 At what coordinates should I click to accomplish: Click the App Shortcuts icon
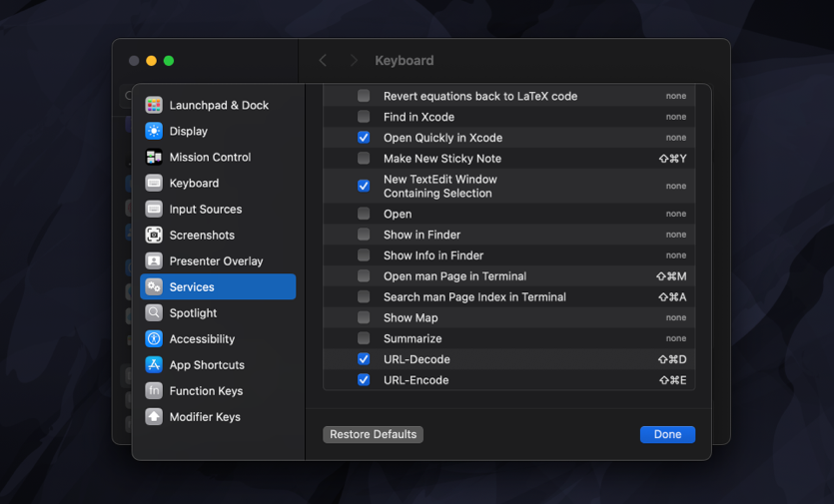point(154,364)
